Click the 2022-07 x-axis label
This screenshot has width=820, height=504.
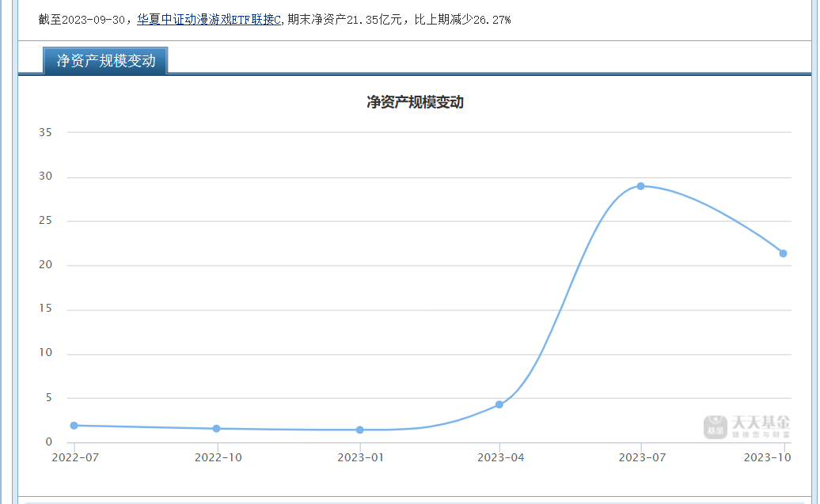pos(75,457)
